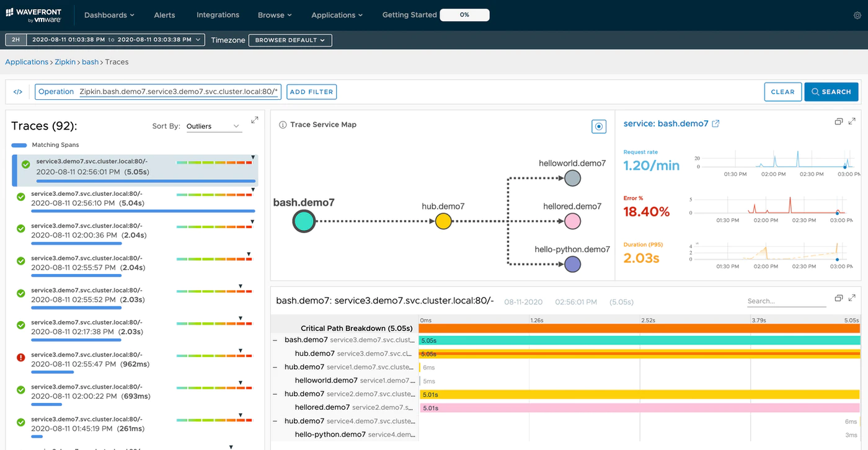Select the bash.demo7 node in the map
The image size is (868, 450).
(x=304, y=221)
